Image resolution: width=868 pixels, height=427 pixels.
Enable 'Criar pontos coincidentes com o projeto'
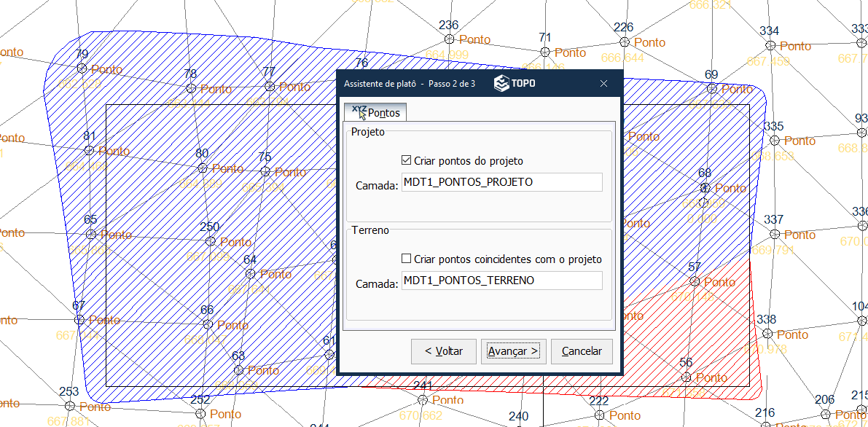407,259
